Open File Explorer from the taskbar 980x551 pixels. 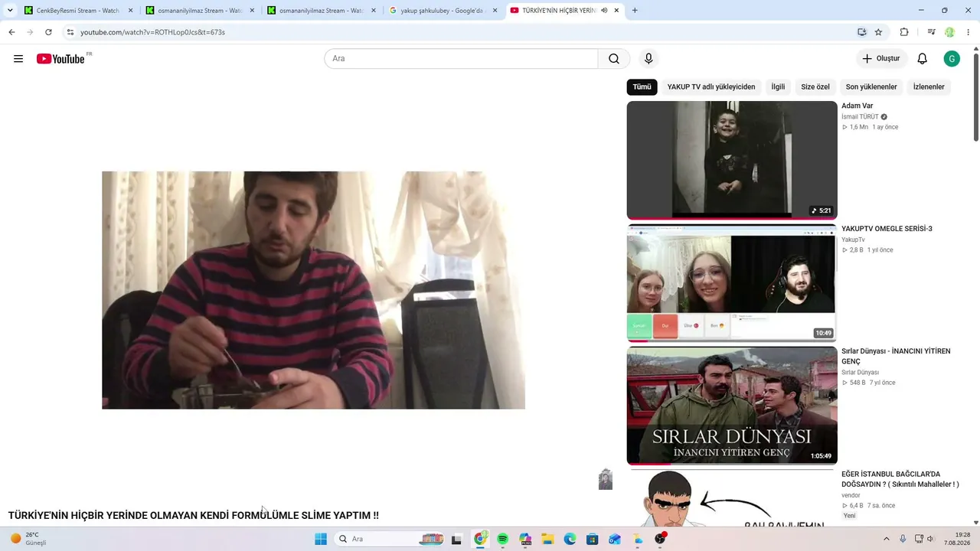tap(547, 539)
